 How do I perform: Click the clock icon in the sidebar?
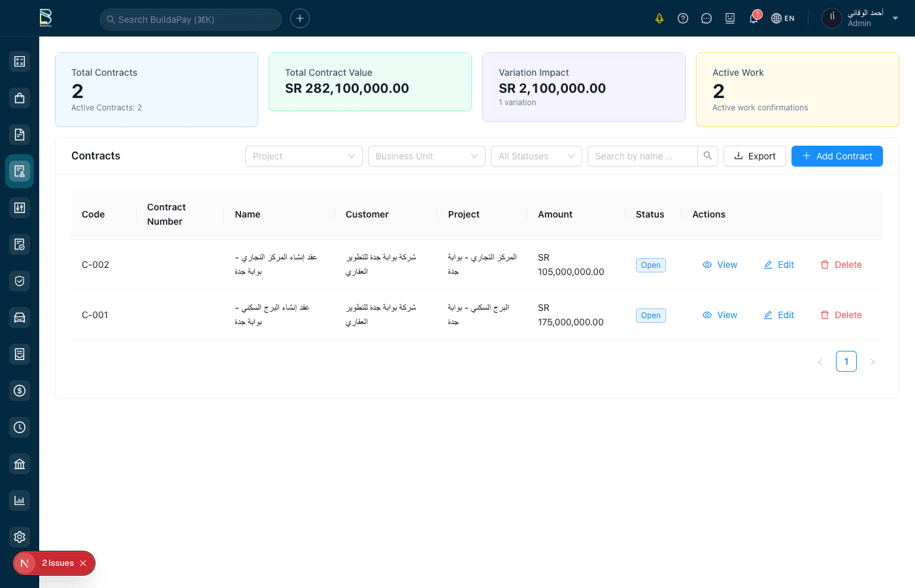(19, 427)
